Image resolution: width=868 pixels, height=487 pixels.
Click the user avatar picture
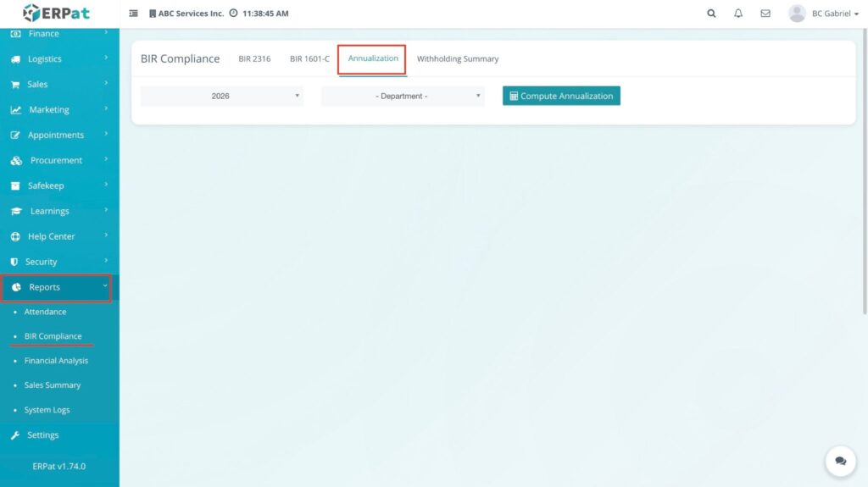pos(797,14)
